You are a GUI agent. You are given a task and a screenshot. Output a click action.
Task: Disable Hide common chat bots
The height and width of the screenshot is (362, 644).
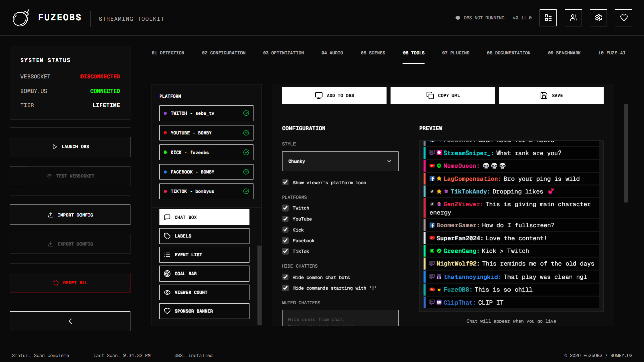[285, 277]
